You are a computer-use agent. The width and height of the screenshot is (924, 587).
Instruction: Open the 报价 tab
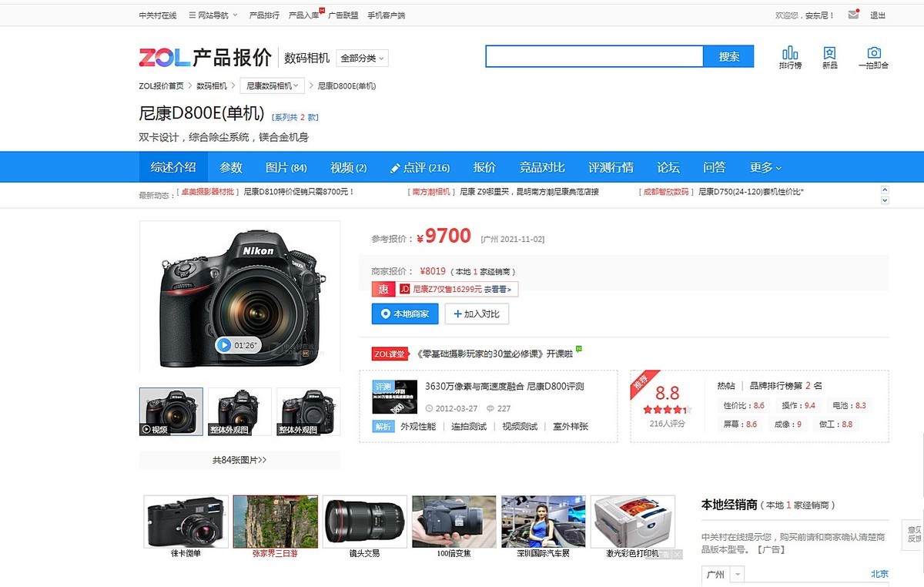484,167
